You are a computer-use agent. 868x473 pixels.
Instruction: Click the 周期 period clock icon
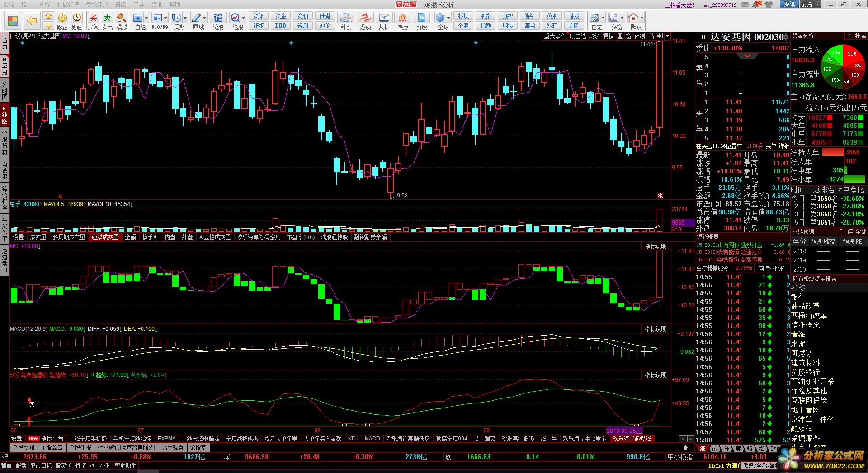(176, 18)
